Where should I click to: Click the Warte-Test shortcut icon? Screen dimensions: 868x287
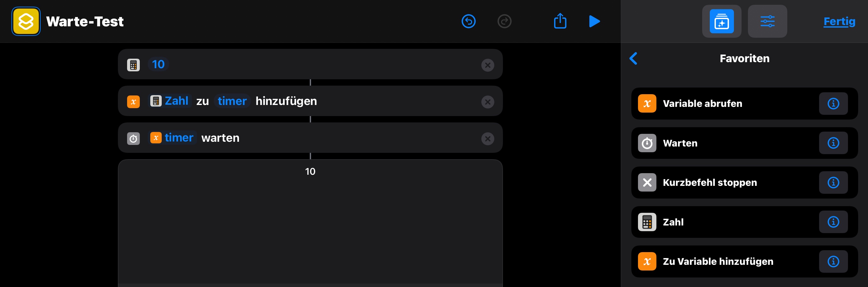pyautogui.click(x=26, y=21)
